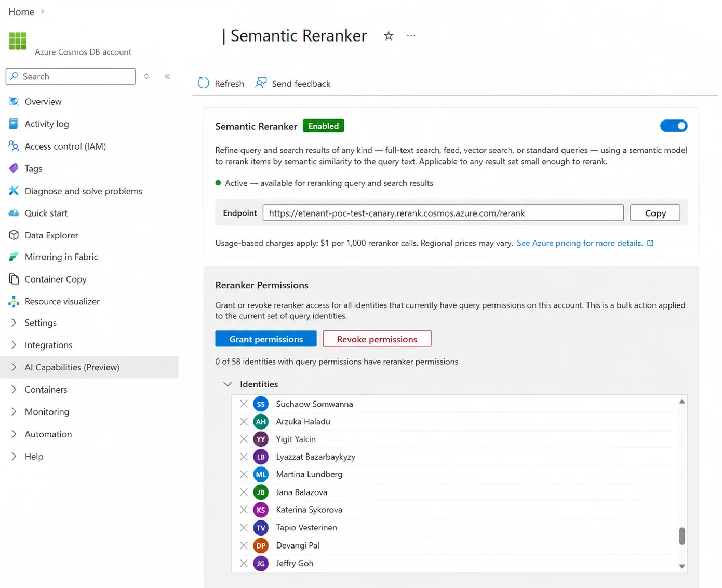
Task: Click the DP avatar for Devangi Pal
Action: pos(261,545)
